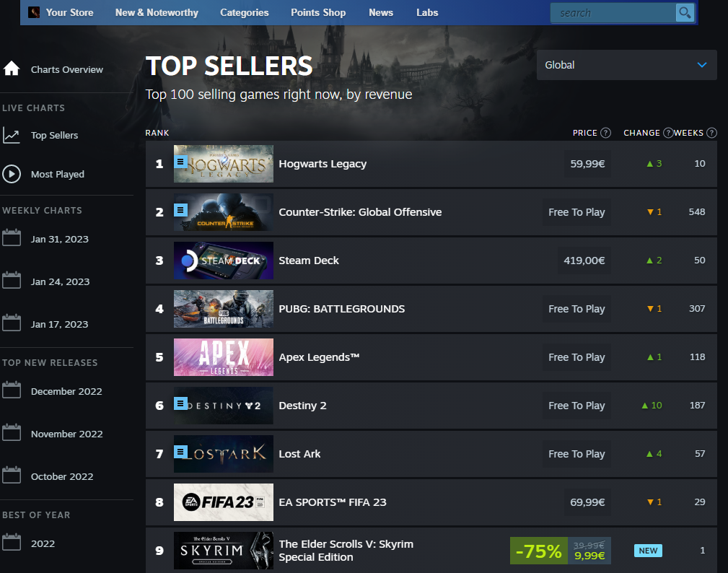Open the Labs tab

427,12
